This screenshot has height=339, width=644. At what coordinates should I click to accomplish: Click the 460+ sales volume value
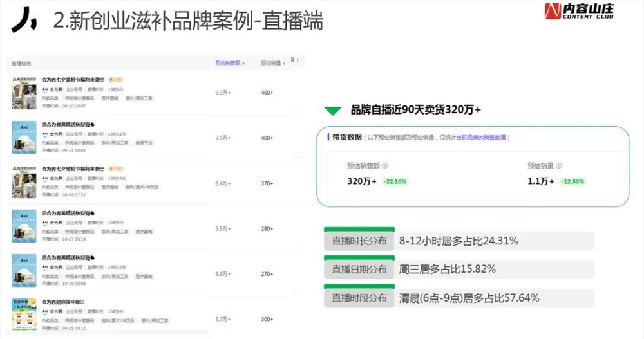tap(267, 93)
